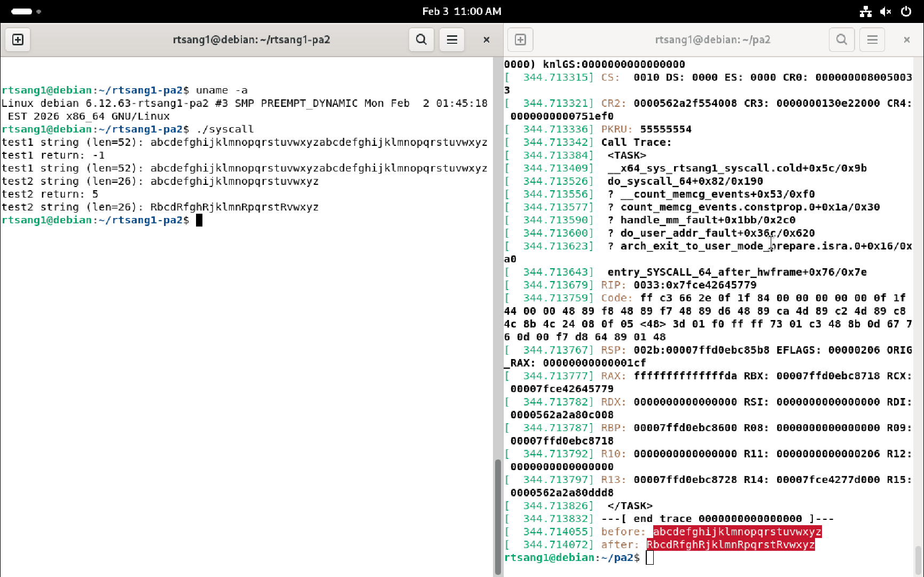Open new tab in right terminal
Screen dimensions: 924x577
tap(520, 40)
